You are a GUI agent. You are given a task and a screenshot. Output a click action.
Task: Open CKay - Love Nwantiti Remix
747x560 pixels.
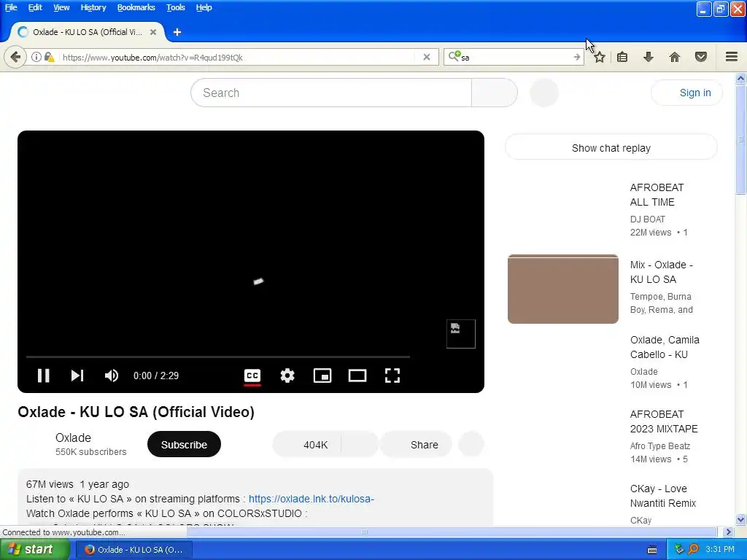662,496
